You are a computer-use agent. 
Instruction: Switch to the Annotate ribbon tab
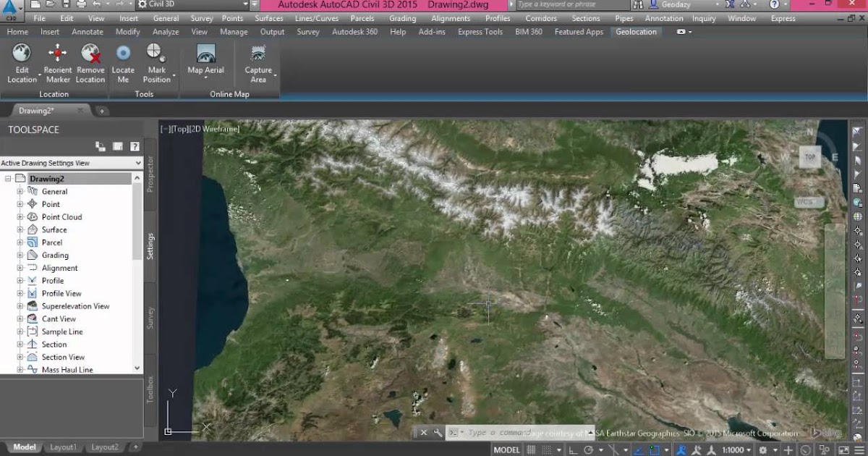[87, 32]
